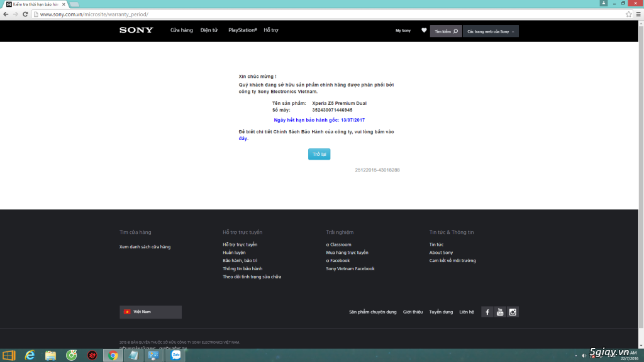Image resolution: width=644 pixels, height=362 pixels.
Task: Open the PlayStation menu item
Action: [x=242, y=30]
